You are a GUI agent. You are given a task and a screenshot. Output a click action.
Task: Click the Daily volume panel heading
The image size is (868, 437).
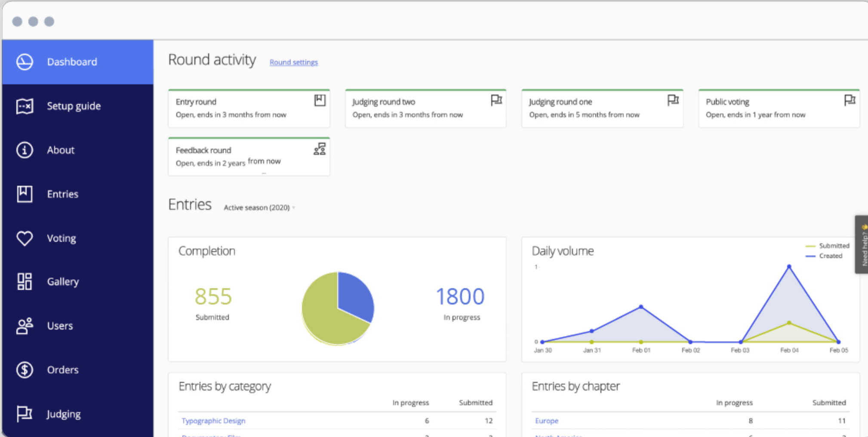[x=563, y=251]
